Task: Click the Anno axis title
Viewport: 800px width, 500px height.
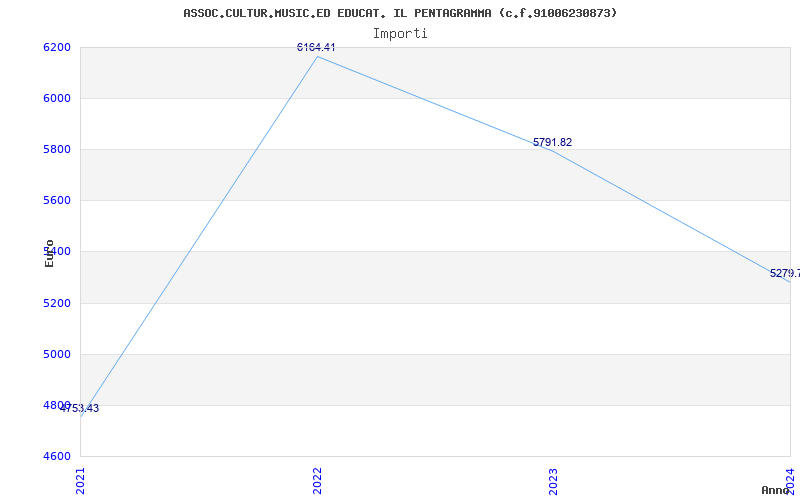Action: [775, 490]
